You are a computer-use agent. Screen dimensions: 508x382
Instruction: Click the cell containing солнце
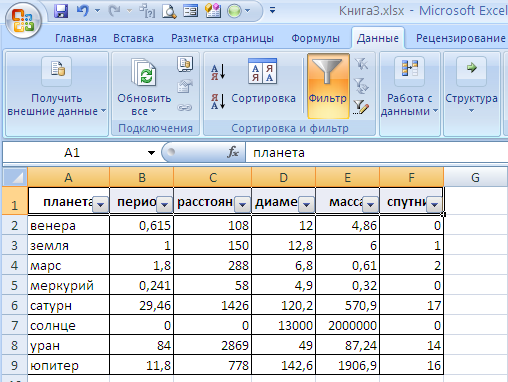pos(69,325)
